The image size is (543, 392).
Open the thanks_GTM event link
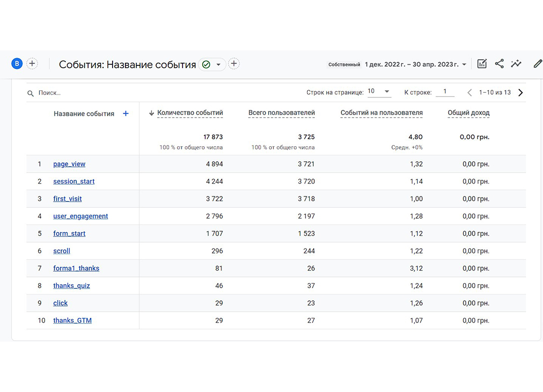tap(73, 320)
